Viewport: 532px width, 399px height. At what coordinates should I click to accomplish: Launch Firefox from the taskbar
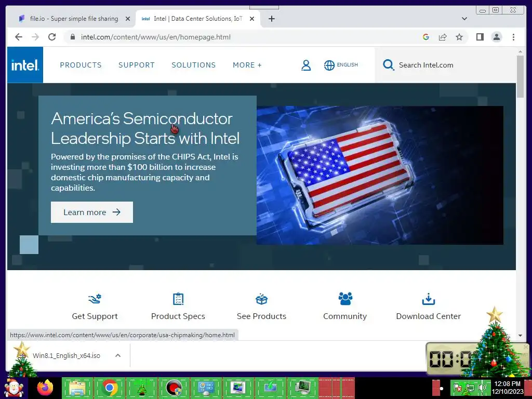[x=46, y=388]
